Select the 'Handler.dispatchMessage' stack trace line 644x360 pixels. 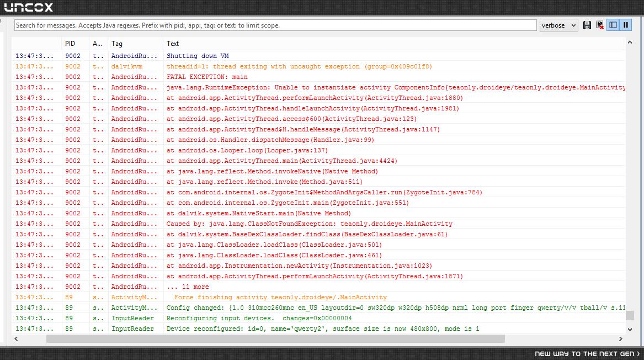[318, 140]
